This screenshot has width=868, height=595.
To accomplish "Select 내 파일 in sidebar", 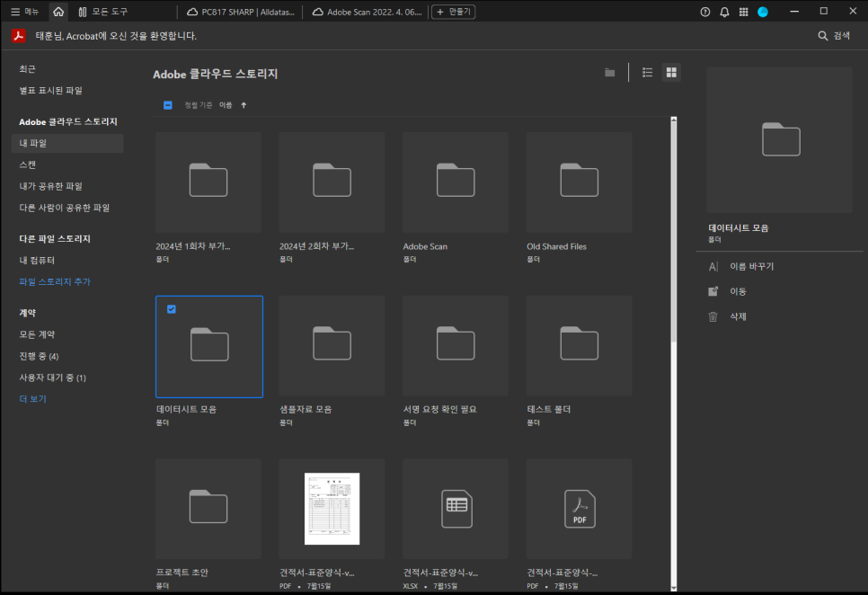I will (67, 143).
